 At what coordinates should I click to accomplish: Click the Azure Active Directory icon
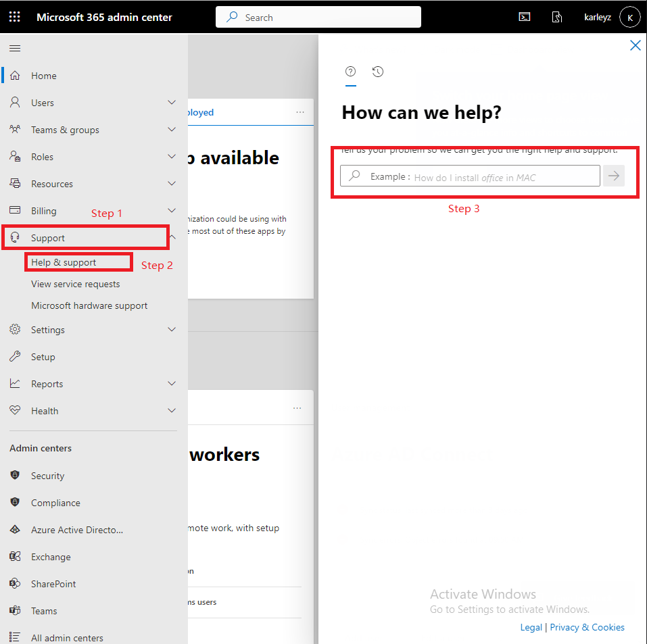[15, 529]
